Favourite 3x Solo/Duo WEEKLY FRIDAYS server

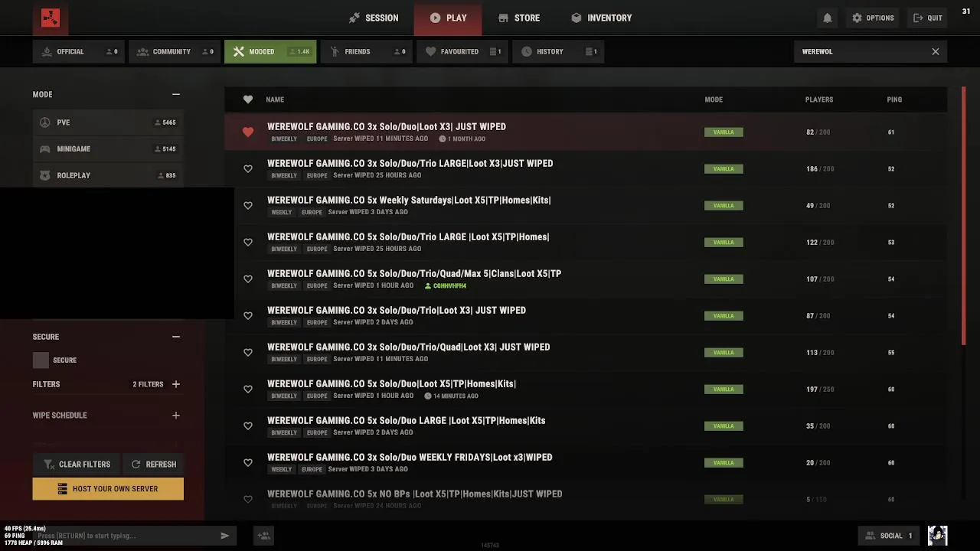(248, 463)
